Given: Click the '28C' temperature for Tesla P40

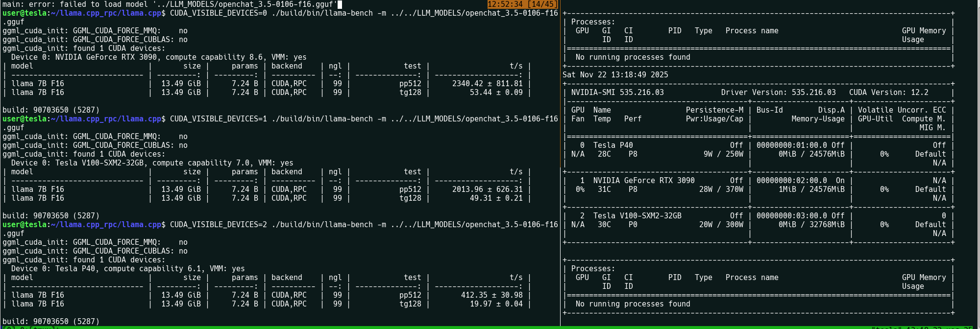Looking at the screenshot, I should [x=604, y=154].
